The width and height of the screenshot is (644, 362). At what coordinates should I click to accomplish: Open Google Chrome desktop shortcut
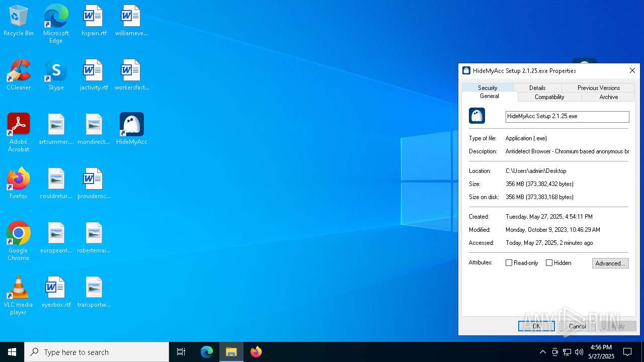coord(19,241)
